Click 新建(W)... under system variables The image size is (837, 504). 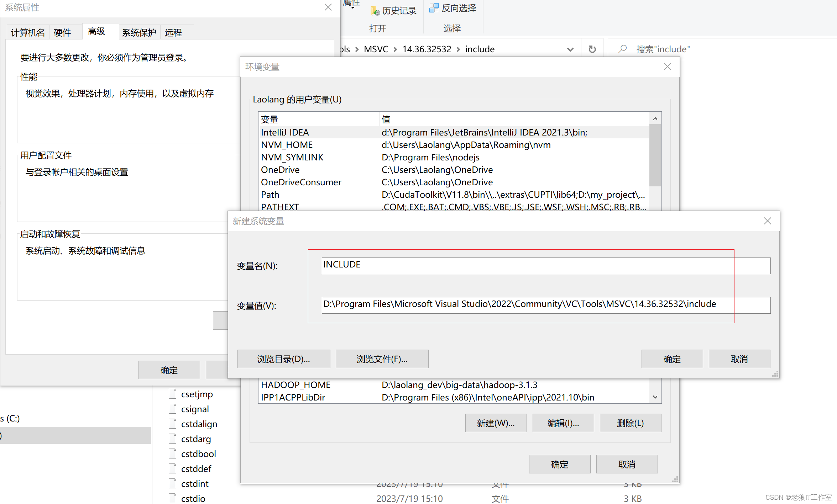coord(496,423)
